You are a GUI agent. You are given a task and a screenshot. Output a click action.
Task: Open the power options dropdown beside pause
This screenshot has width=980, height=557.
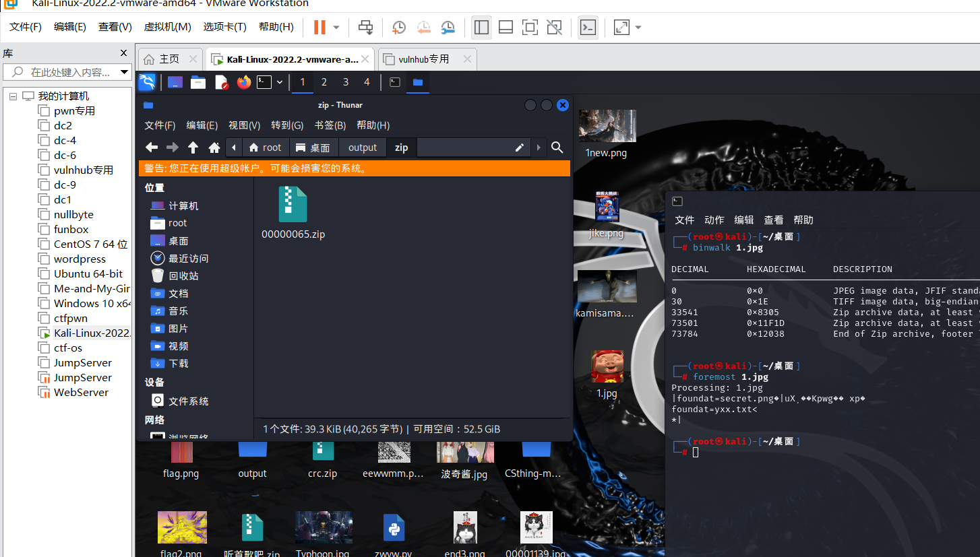pos(336,28)
